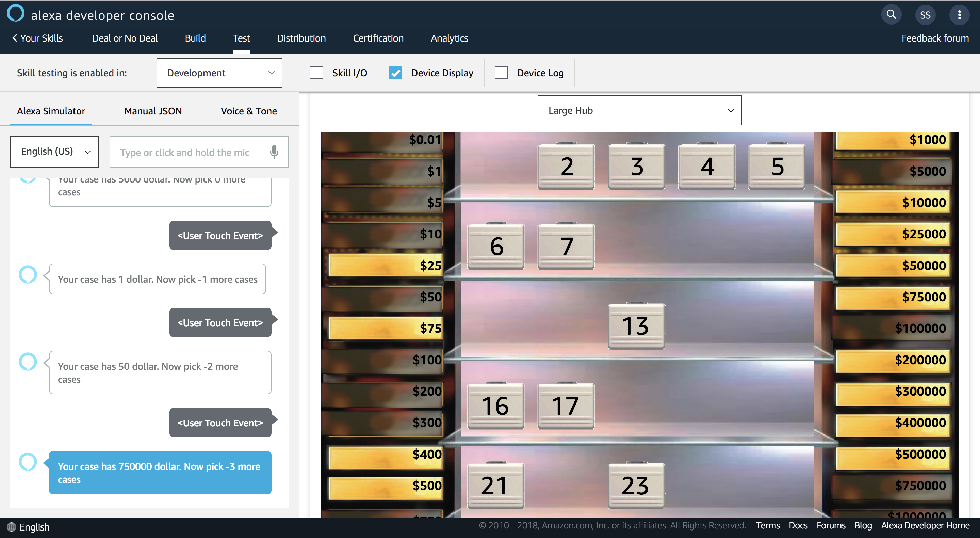This screenshot has height=538, width=980.
Task: Click the microphone icon in input box
Action: tap(274, 152)
